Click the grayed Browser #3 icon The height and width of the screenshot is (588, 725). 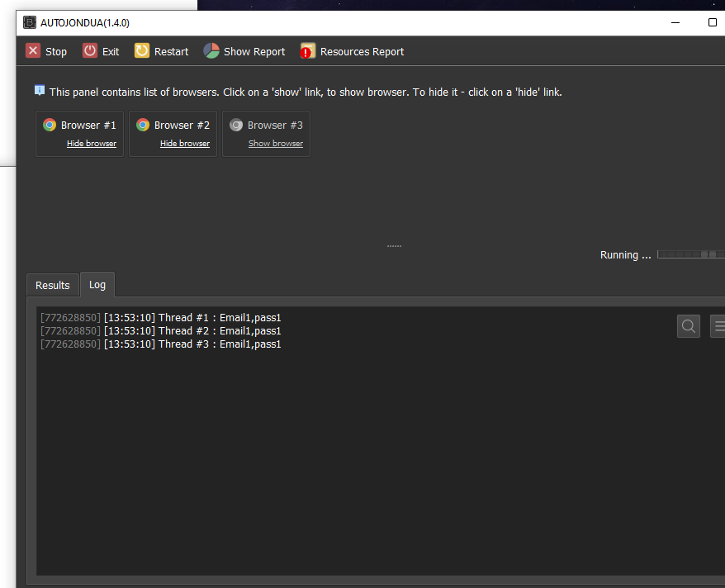pos(236,125)
